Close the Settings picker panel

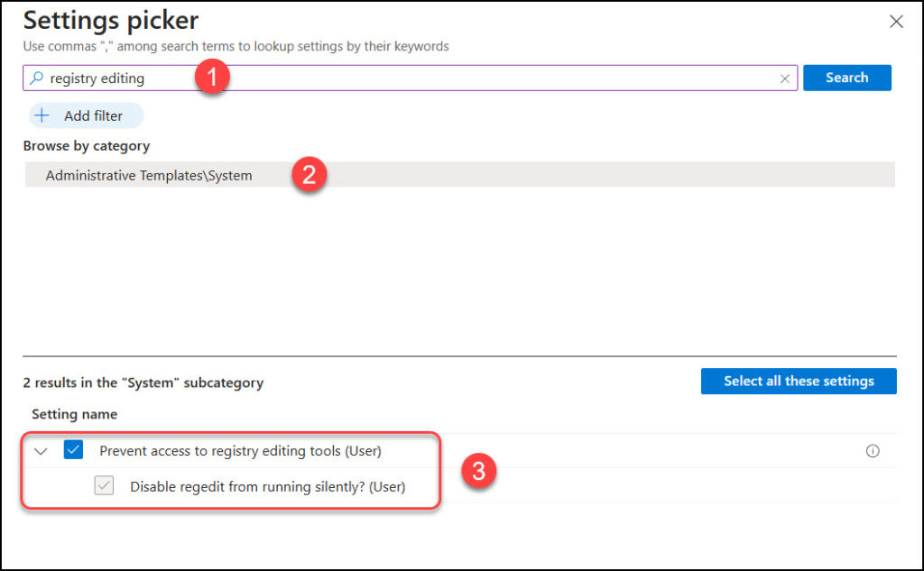896,22
